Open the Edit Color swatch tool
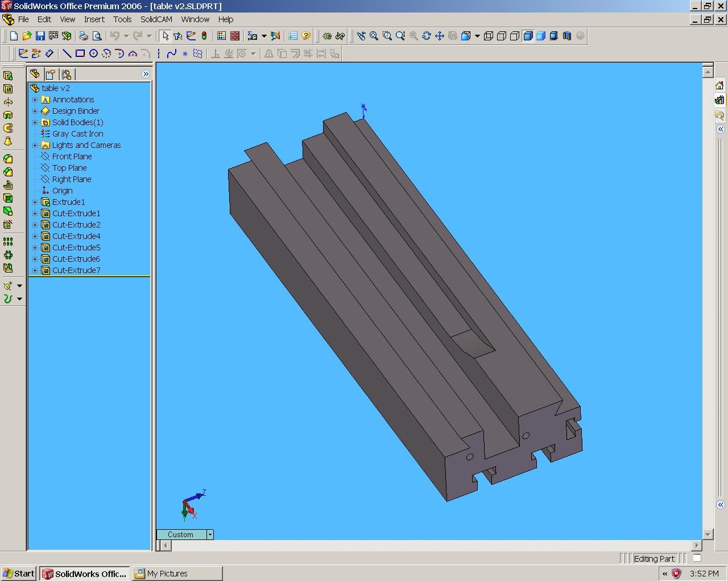This screenshot has width=728, height=581. (221, 36)
